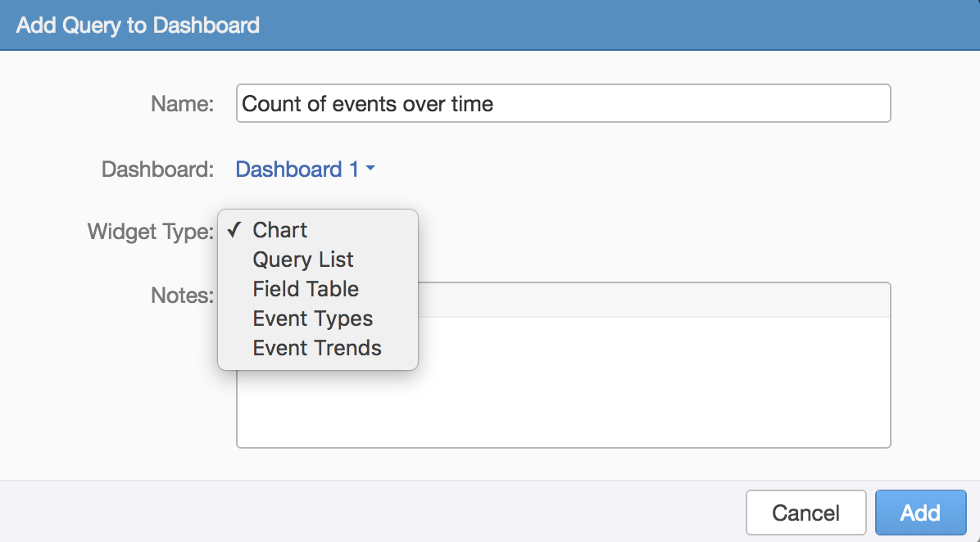Click the empty footer area left of Cancel
980x542 pixels.
[x=369, y=512]
